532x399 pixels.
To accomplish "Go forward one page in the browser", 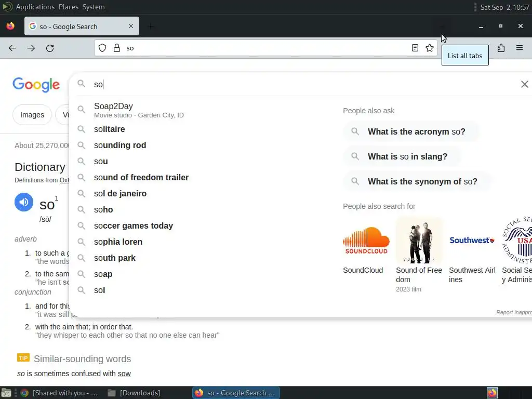I will pyautogui.click(x=31, y=48).
